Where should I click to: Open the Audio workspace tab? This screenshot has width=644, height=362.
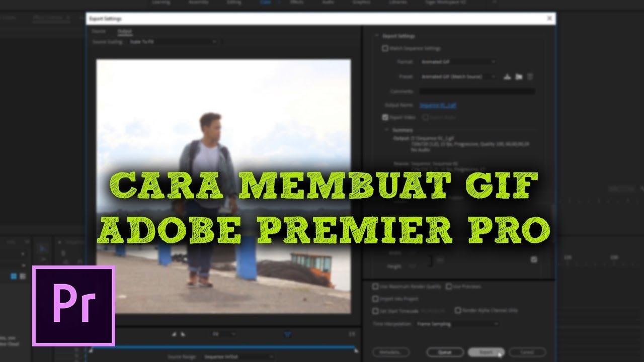[x=328, y=3]
